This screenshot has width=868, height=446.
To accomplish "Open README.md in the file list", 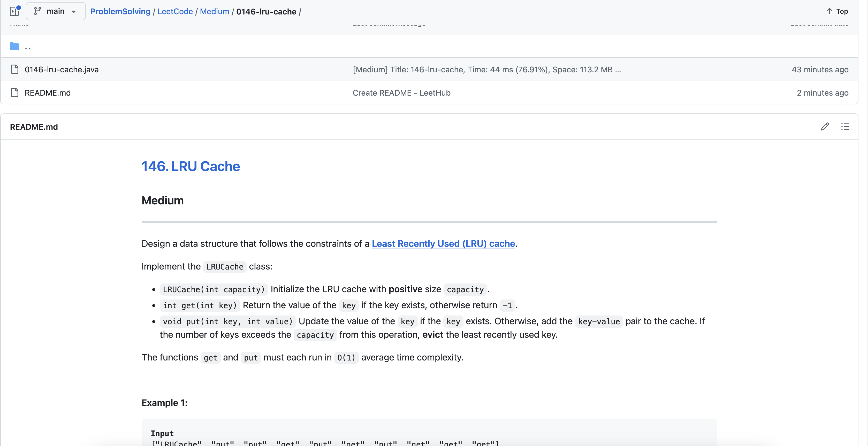I will tap(48, 93).
